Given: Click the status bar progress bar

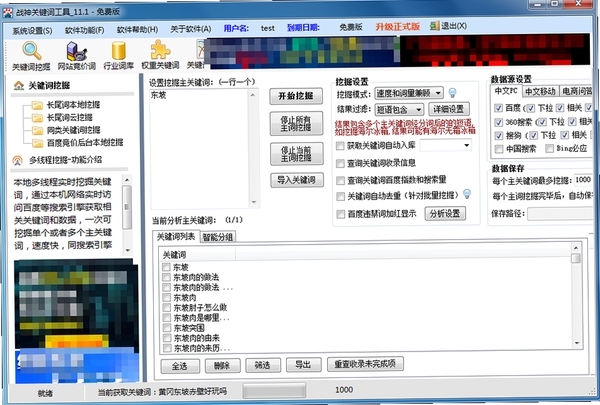Looking at the screenshot, I should point(274,391).
